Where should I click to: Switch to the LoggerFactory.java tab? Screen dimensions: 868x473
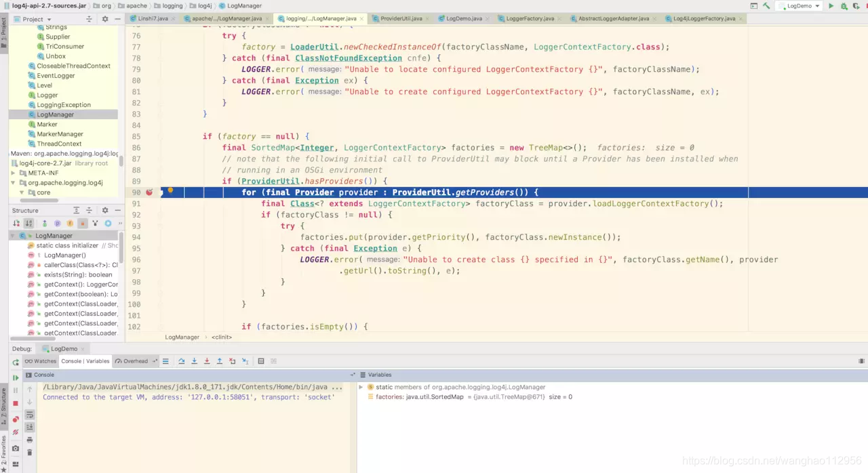point(529,18)
